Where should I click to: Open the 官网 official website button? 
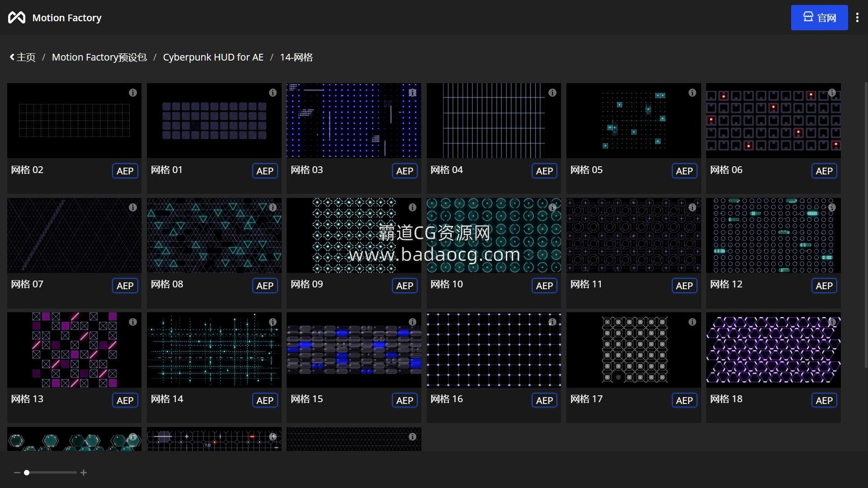[819, 18]
